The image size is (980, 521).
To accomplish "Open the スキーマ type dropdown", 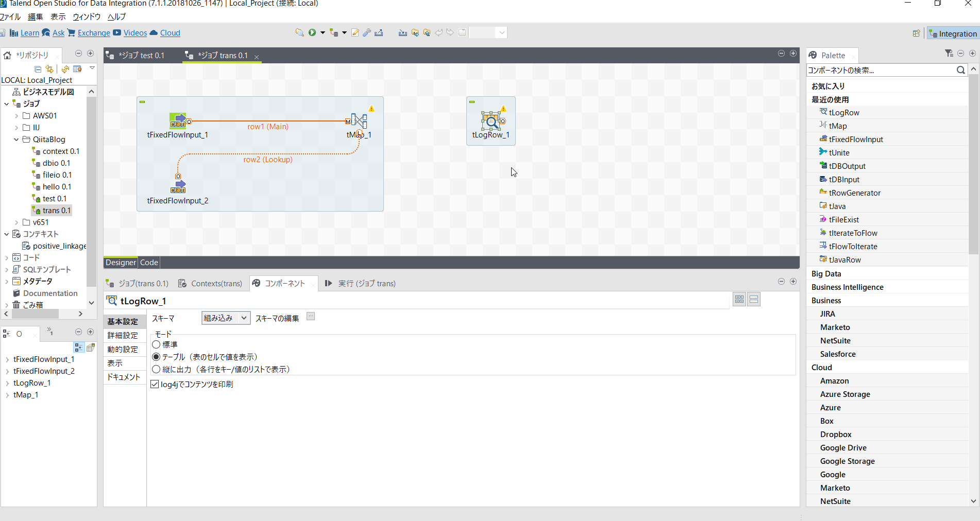I will [226, 318].
